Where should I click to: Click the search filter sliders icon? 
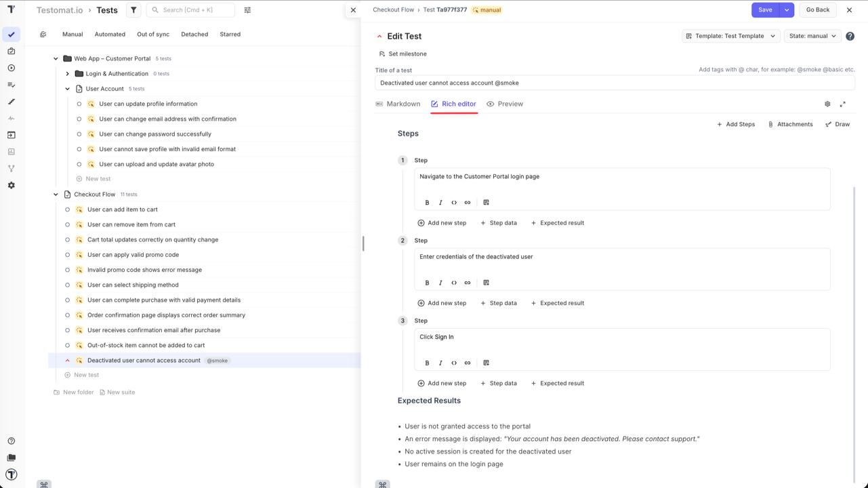[247, 10]
